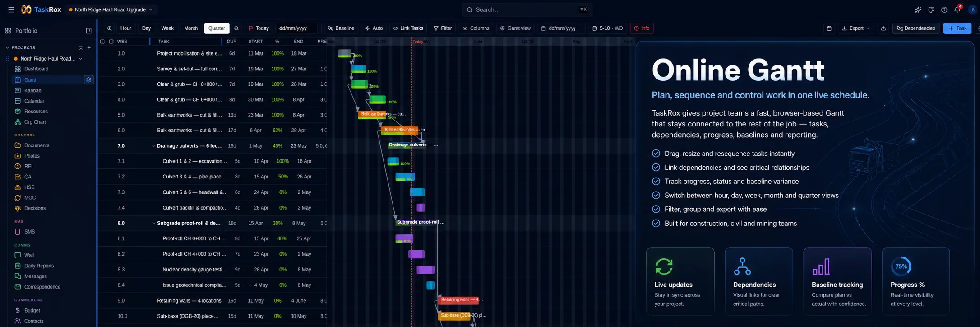Open Resources in sidebar
The height and width of the screenshot is (327, 980).
click(x=36, y=112)
